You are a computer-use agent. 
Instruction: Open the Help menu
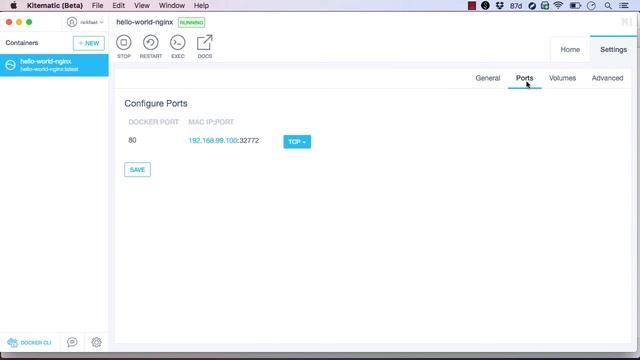tap(201, 6)
